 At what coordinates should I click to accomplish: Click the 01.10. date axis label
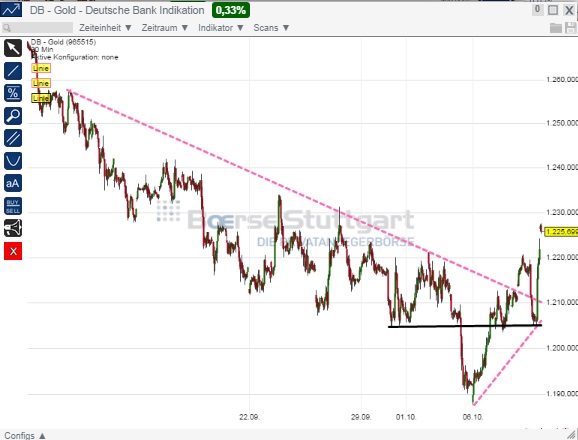[406, 417]
